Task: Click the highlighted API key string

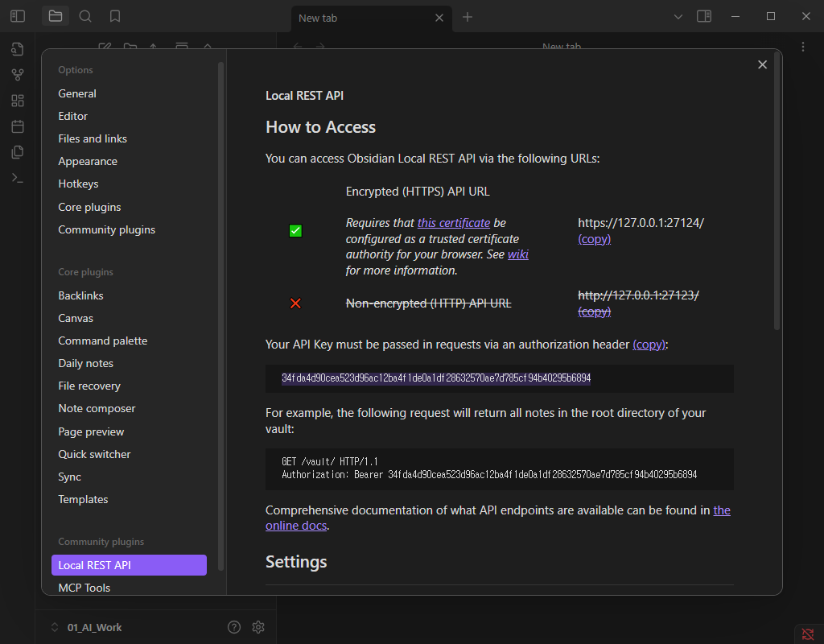Action: [436, 378]
